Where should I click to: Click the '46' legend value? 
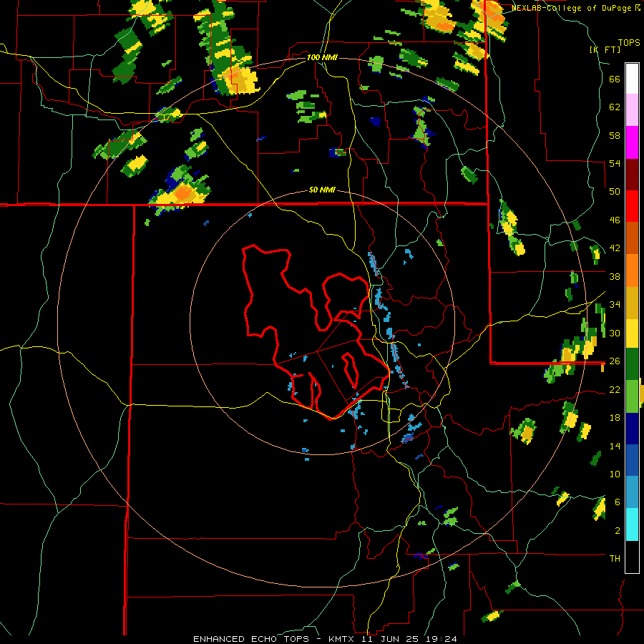(x=615, y=220)
